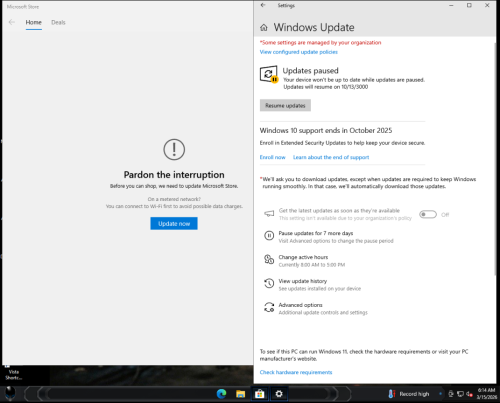Open View configured update policies link

[x=299, y=52]
